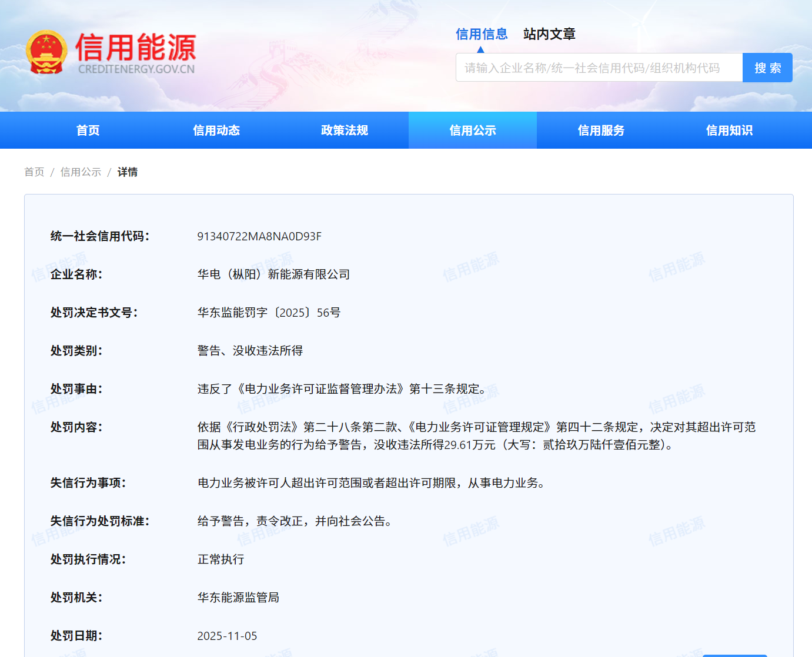This screenshot has height=657, width=812.
Task: Click the national emblem logo icon
Action: 46,52
